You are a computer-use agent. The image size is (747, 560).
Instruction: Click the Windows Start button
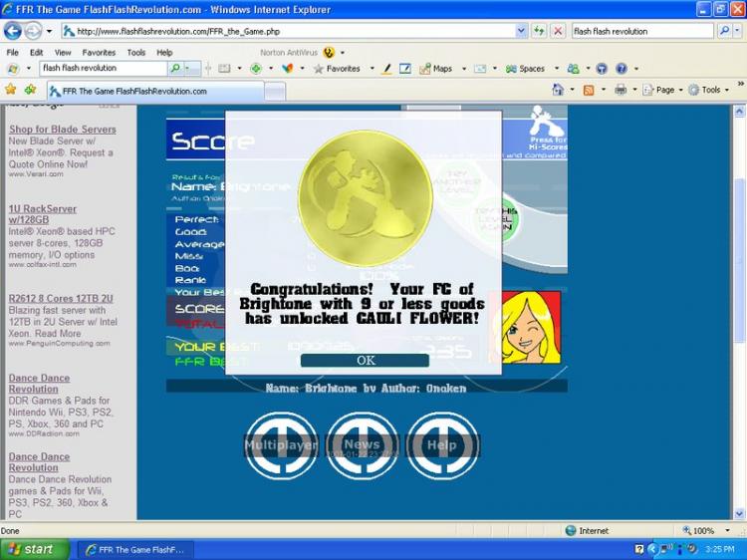tap(34, 549)
